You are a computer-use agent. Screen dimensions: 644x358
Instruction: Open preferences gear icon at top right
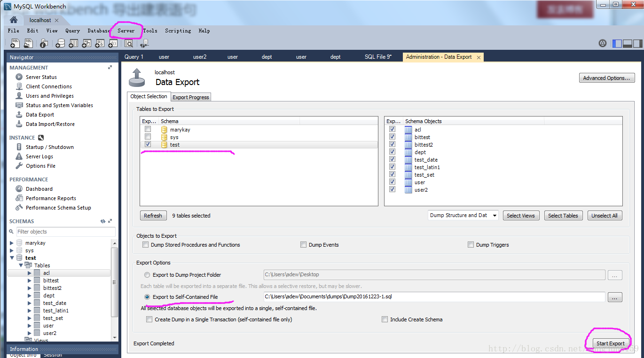(x=603, y=43)
